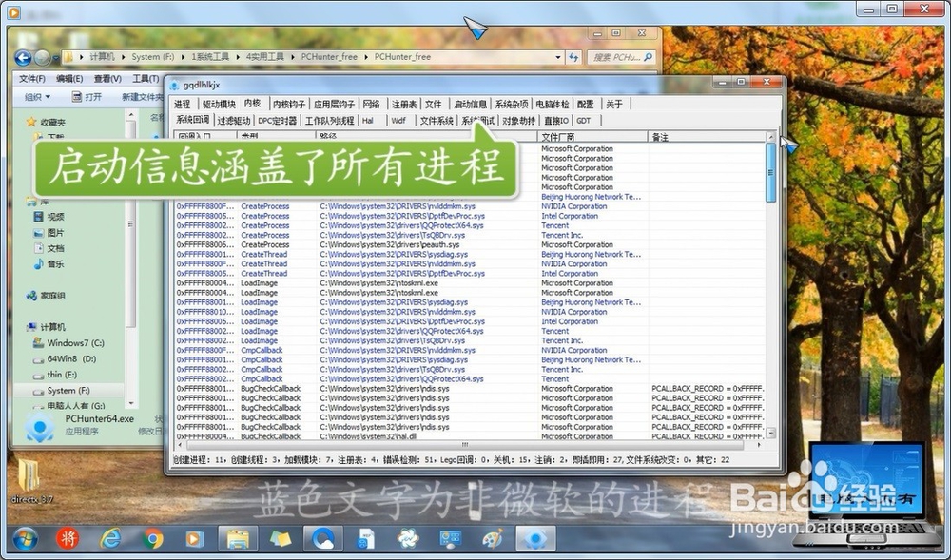Sort the list by the 文件厂商 column header
Viewport: 951px width, 560px height.
click(x=592, y=137)
